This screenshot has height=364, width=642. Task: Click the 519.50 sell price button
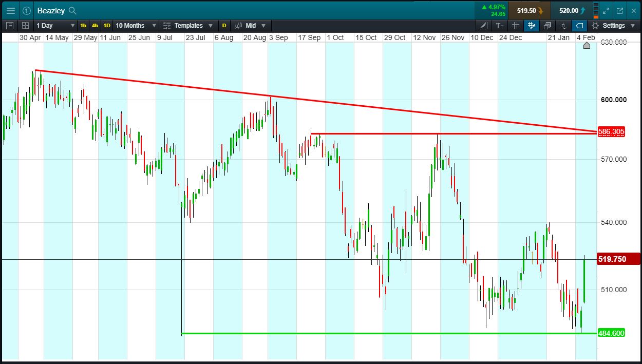529,10
